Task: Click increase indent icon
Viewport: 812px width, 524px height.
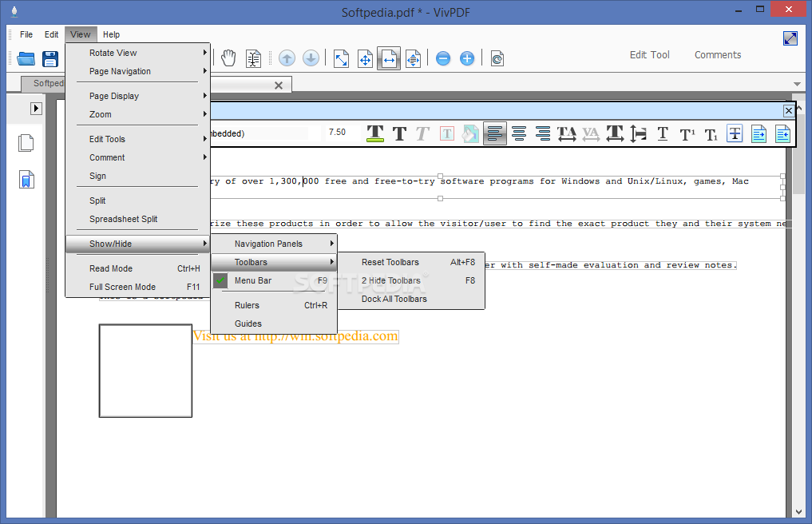Action: click(759, 133)
